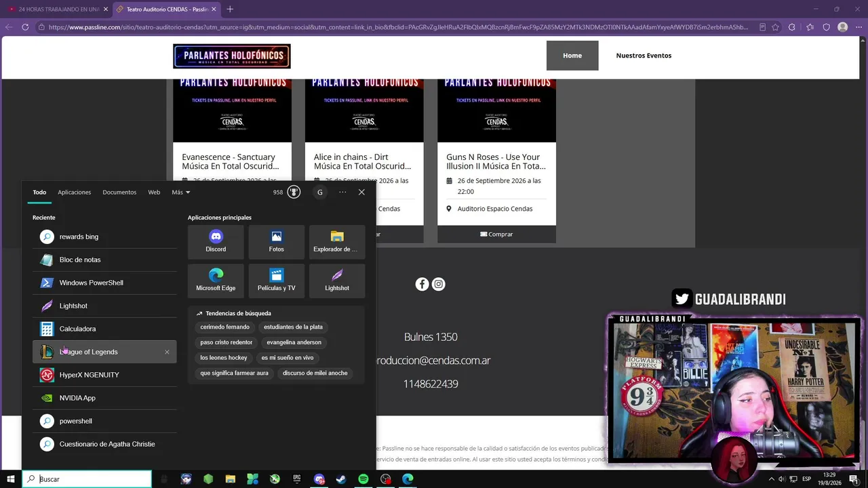The height and width of the screenshot is (488, 868).
Task: Expand the Más filter dropdown
Action: click(x=180, y=192)
